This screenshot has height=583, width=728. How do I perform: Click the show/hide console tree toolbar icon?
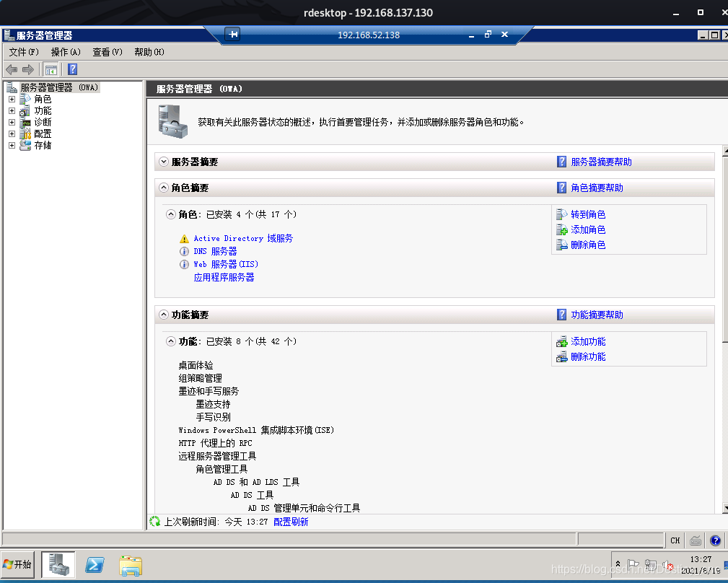click(x=51, y=69)
